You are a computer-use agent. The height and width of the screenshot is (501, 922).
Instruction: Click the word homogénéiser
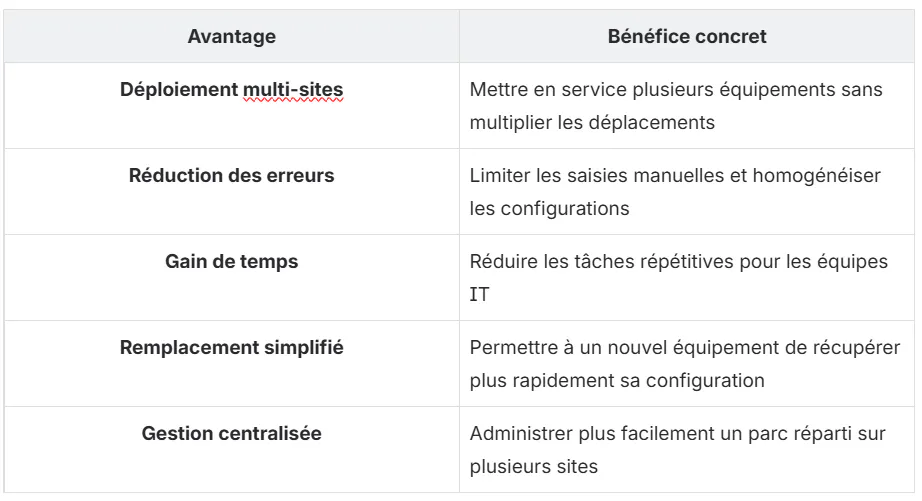(817, 176)
